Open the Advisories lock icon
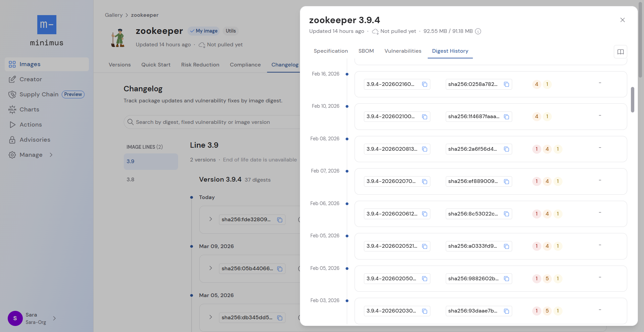 coord(12,140)
